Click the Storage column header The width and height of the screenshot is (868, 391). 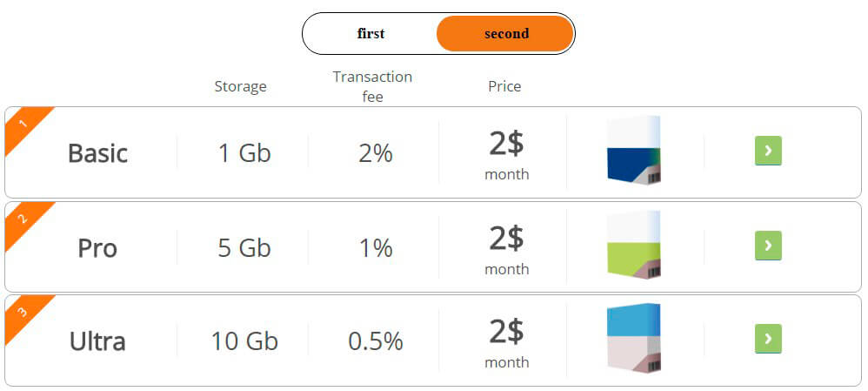click(240, 86)
